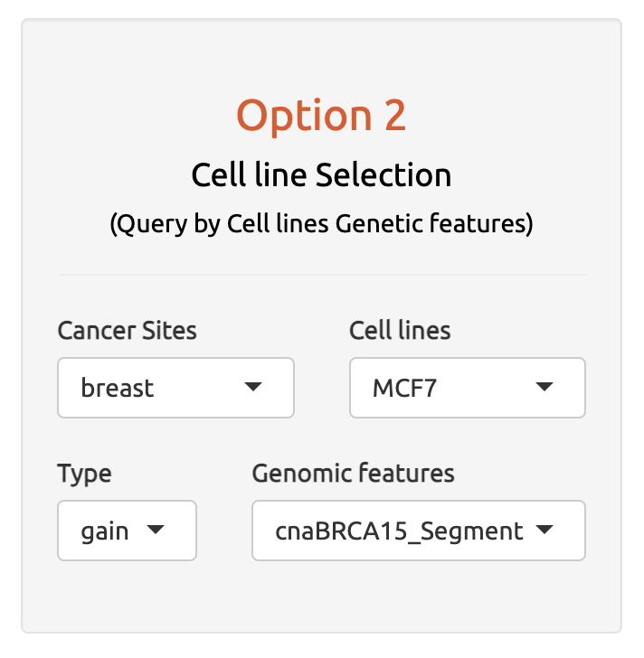Click the Cell lines field label

click(400, 330)
